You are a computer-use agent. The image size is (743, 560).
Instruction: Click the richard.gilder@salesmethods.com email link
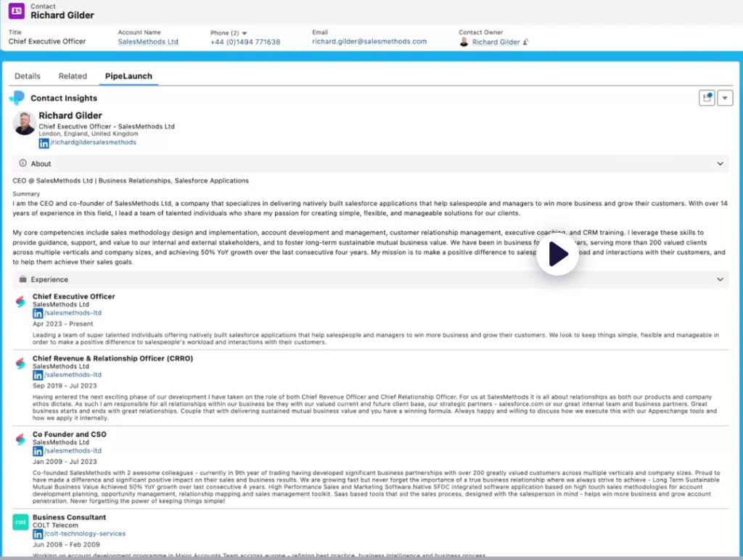tap(369, 42)
